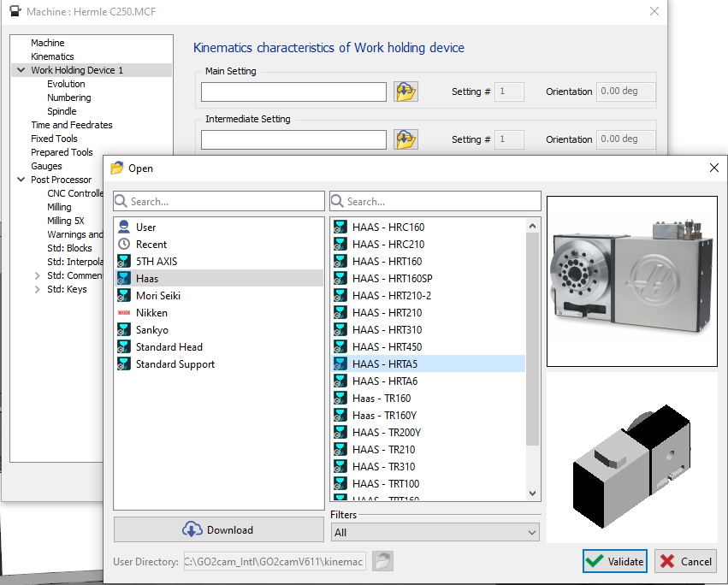Collapse the Work Holding Device 1 node

21,70
